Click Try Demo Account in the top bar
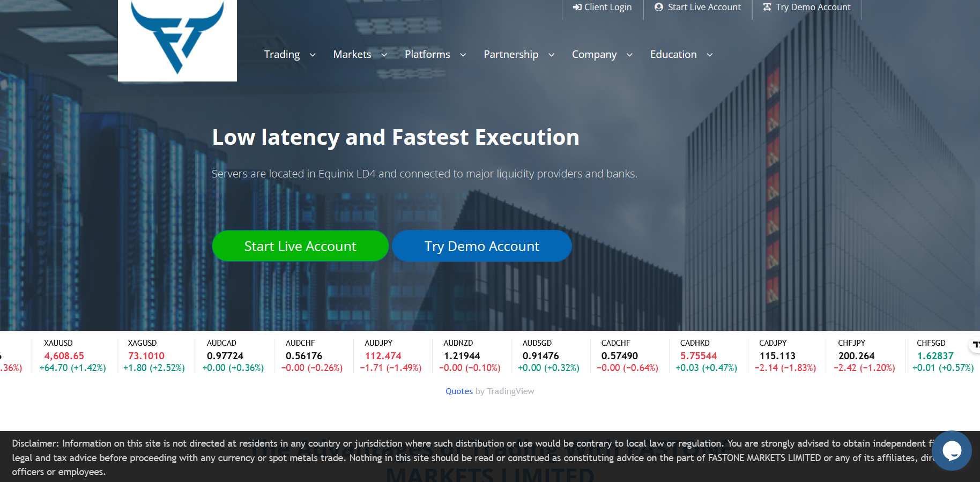Viewport: 980px width, 482px height. pyautogui.click(x=807, y=7)
